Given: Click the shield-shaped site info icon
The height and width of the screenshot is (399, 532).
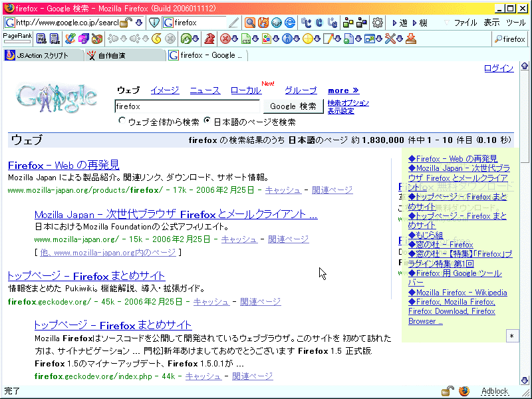Looking at the screenshot, I should (154, 23).
